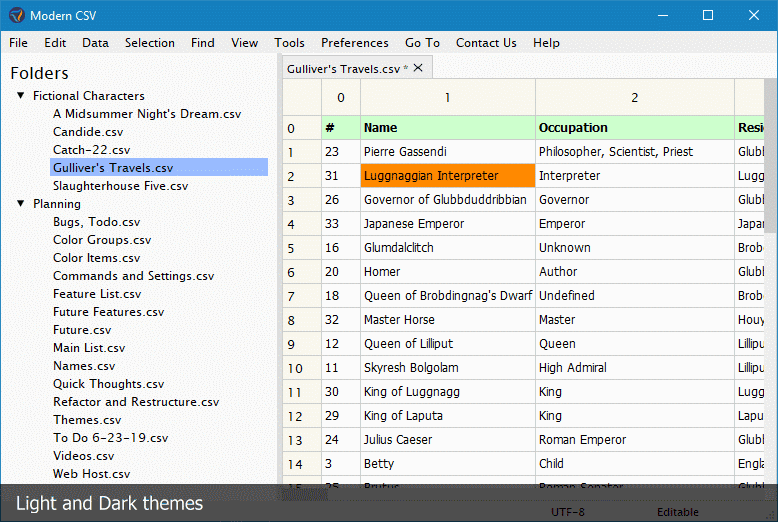This screenshot has height=522, width=778.
Task: Select the High Admiral occupation cell
Action: coord(635,368)
